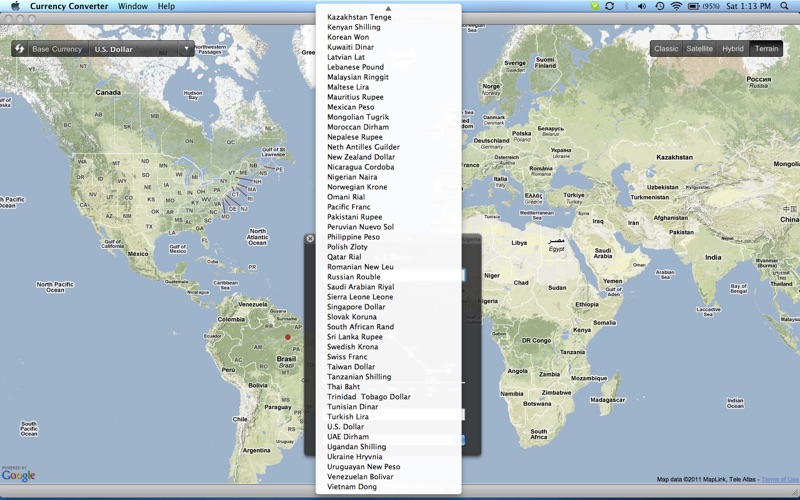Choose Mexican Peso
The height and width of the screenshot is (500, 800).
point(389,107)
